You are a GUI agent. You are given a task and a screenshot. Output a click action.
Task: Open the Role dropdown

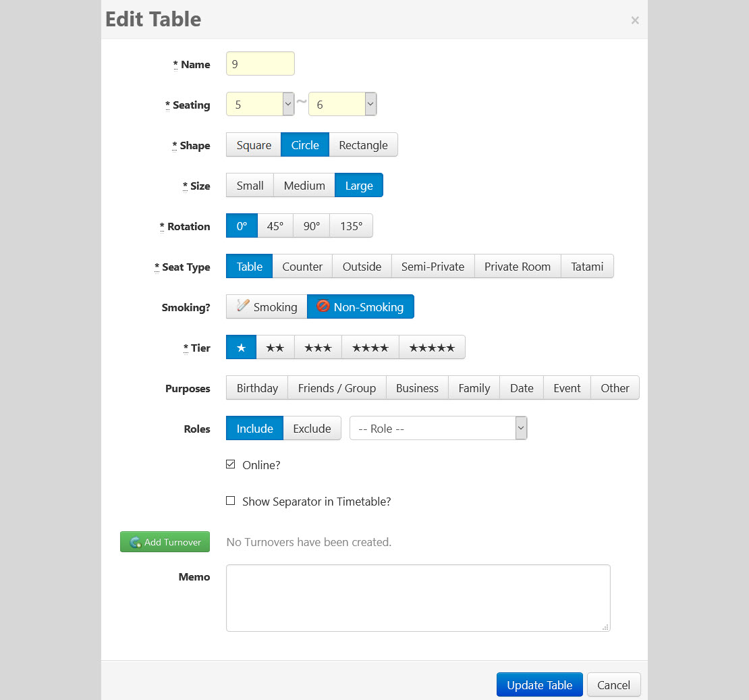438,429
